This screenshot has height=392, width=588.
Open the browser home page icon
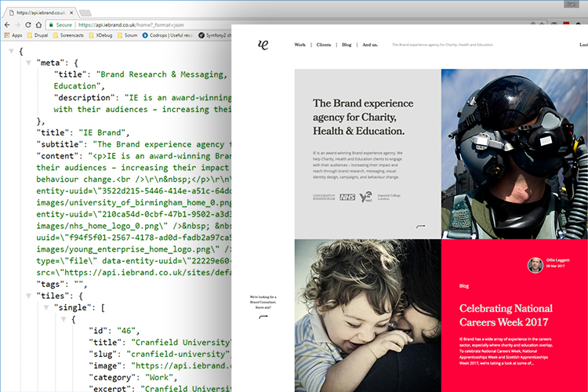coord(38,25)
